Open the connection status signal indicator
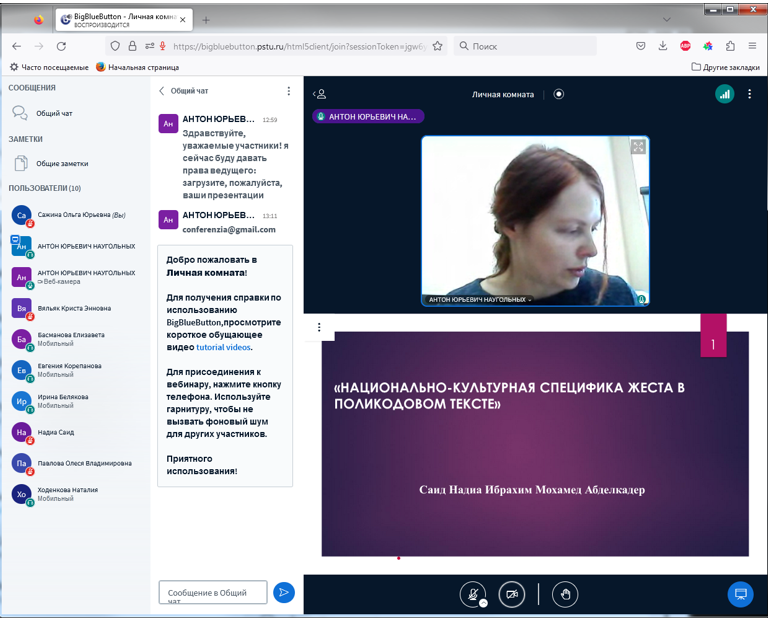This screenshot has width=768, height=618. [x=724, y=93]
